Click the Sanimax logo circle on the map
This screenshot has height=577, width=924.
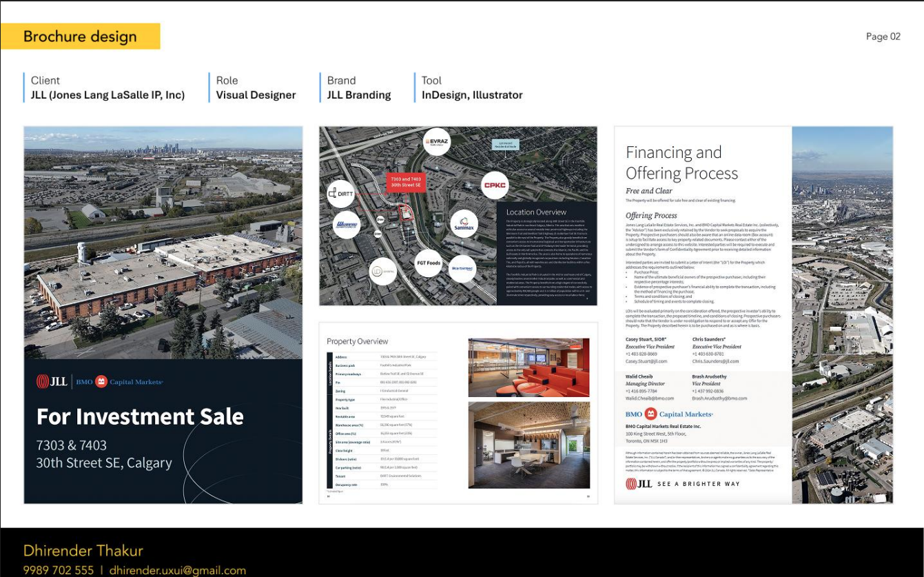tap(464, 224)
